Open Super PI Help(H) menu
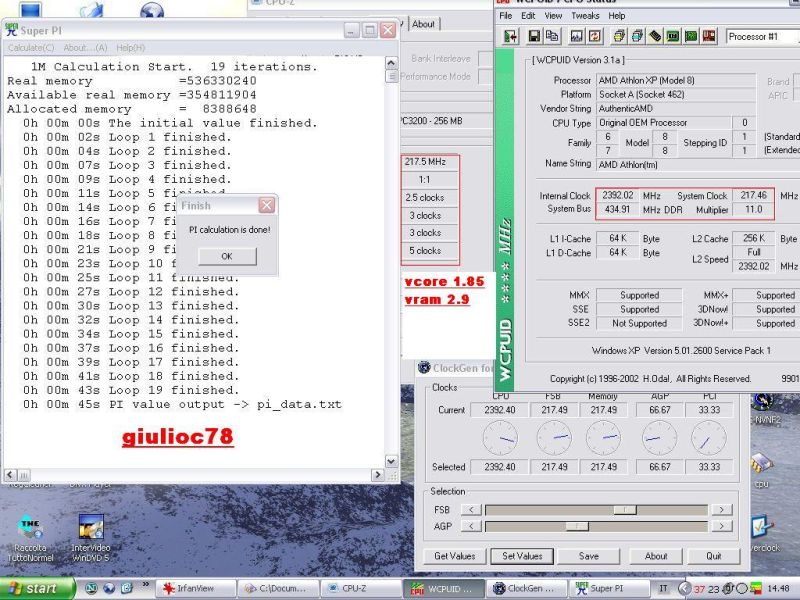800x600 pixels. coord(131,47)
